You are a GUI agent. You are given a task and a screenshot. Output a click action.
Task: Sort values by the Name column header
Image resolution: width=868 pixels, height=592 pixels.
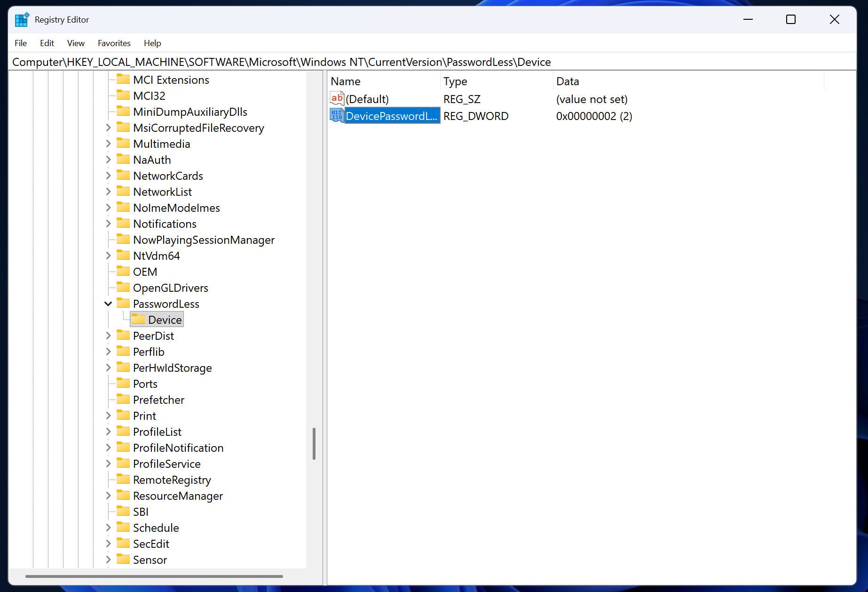pyautogui.click(x=384, y=81)
